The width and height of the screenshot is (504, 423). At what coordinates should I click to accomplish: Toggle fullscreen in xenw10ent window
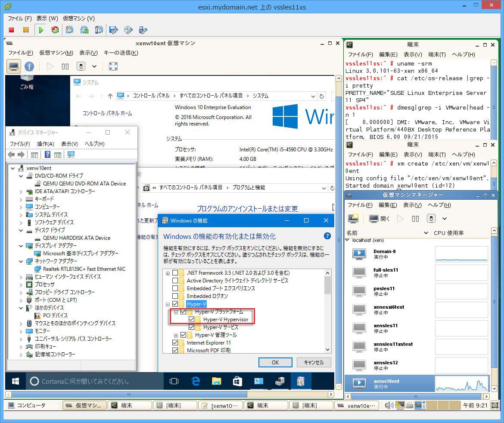click(x=113, y=66)
